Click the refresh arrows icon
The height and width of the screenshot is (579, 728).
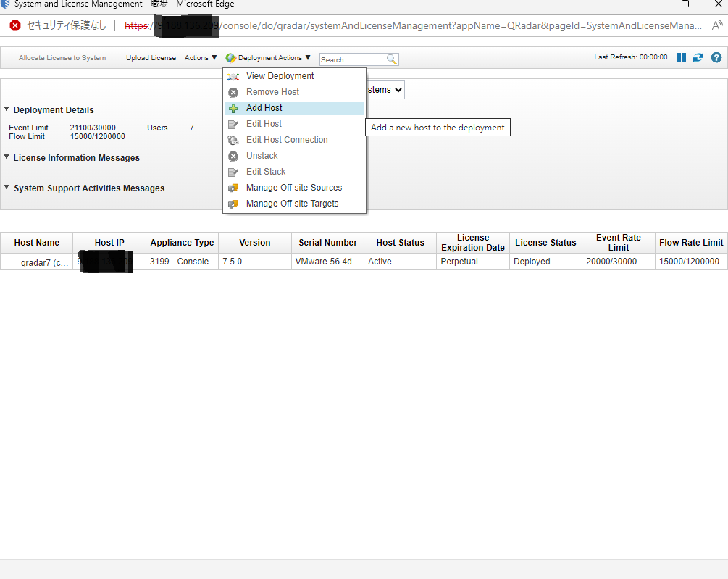(x=698, y=57)
